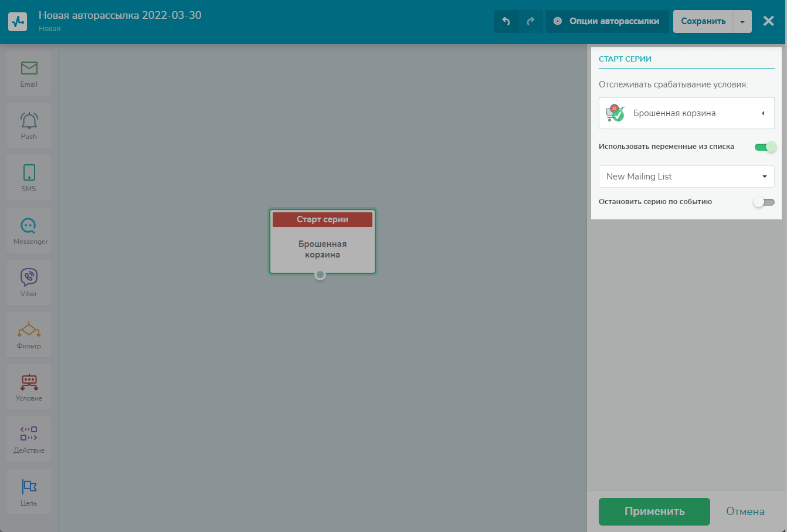Choose the Messenger block icon
Viewport: 787px width, 532px height.
coord(29,229)
